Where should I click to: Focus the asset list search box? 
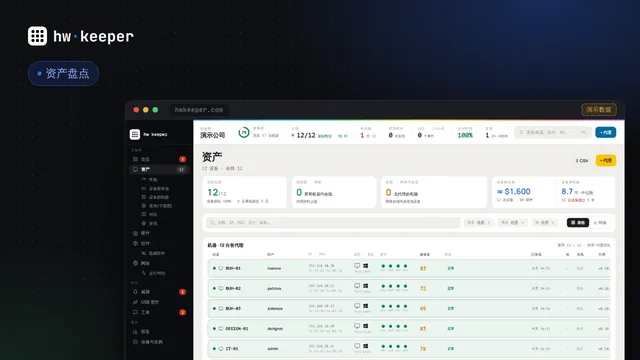pyautogui.click(x=333, y=222)
